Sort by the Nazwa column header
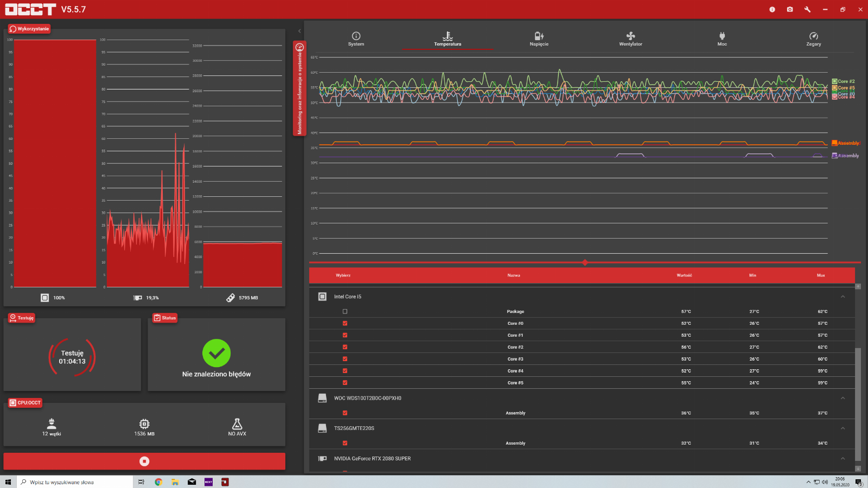 (x=514, y=275)
